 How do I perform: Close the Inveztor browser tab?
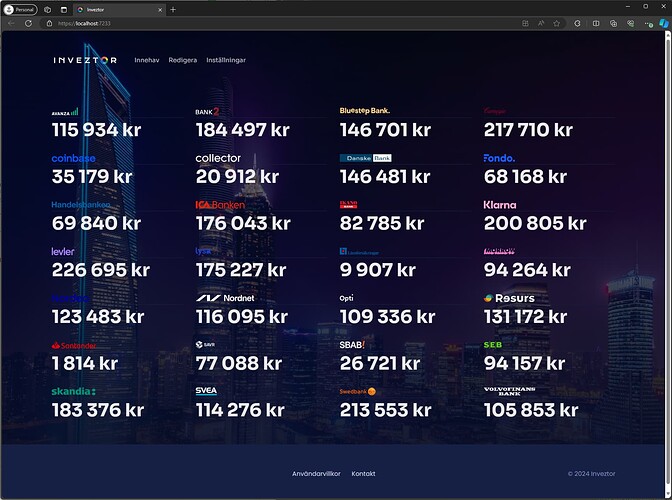click(x=160, y=9)
